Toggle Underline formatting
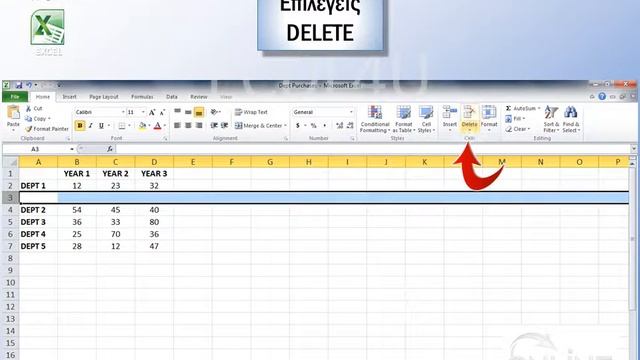640x360 pixels. click(x=101, y=126)
